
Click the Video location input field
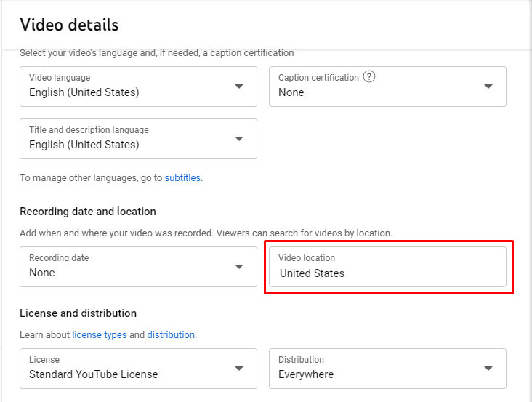387,267
